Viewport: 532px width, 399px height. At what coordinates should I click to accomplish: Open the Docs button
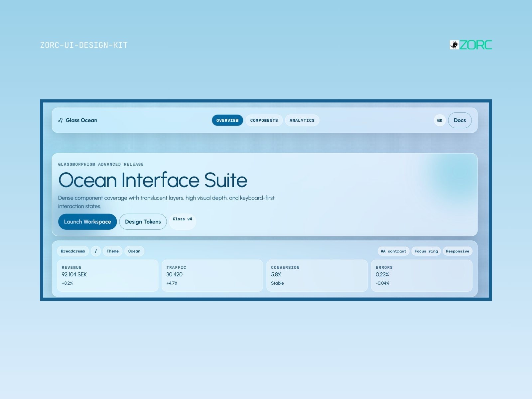(460, 120)
